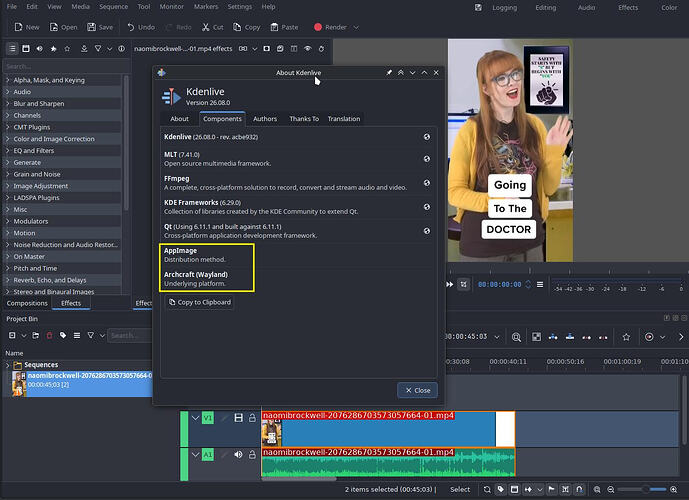Open the Monitor menu
This screenshot has width=689, height=500.
[x=171, y=7]
